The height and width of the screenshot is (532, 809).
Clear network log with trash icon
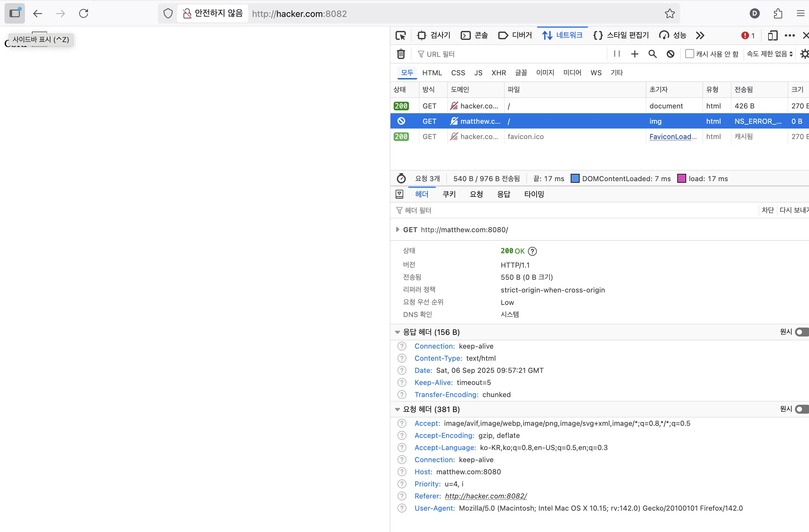401,54
